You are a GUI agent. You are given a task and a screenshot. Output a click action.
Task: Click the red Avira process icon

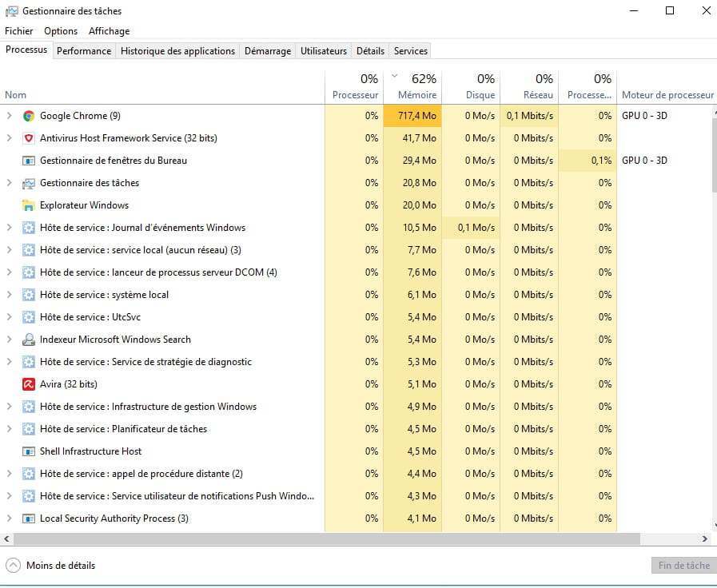point(28,385)
